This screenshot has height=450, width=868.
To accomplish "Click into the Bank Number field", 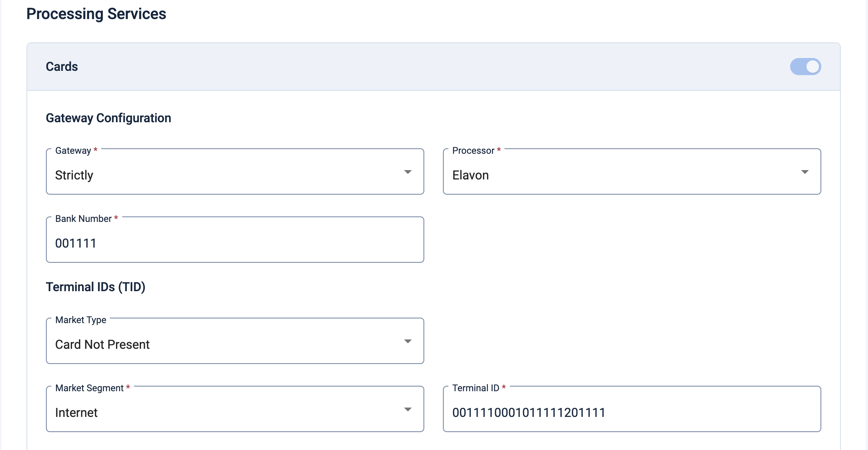I will tap(234, 243).
